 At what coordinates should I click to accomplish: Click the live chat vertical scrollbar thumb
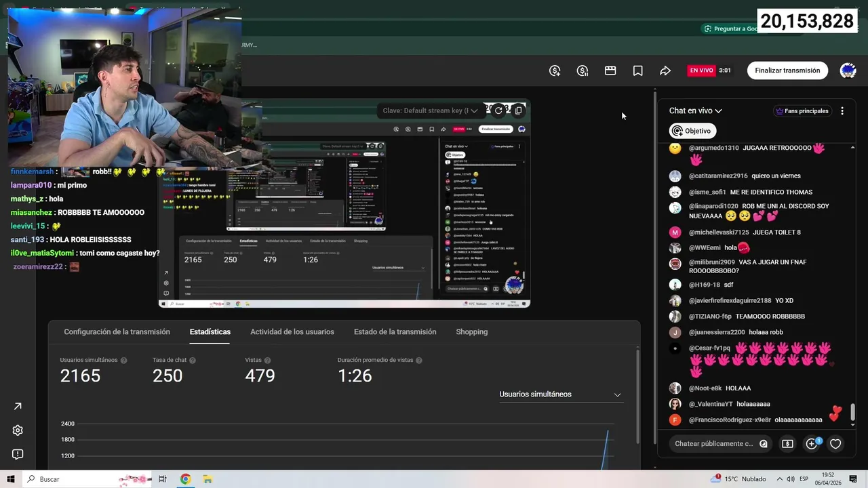(852, 412)
